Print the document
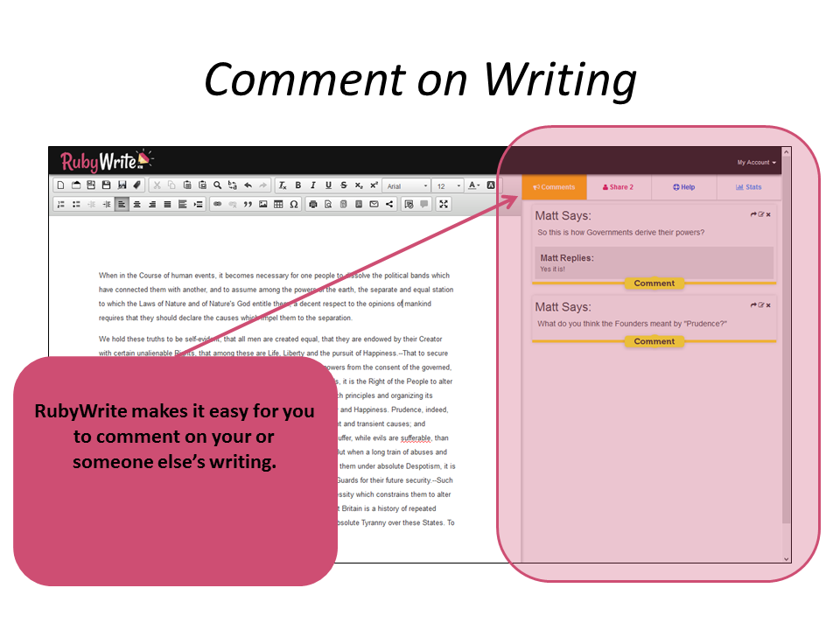The width and height of the screenshot is (840, 630). 313,204
